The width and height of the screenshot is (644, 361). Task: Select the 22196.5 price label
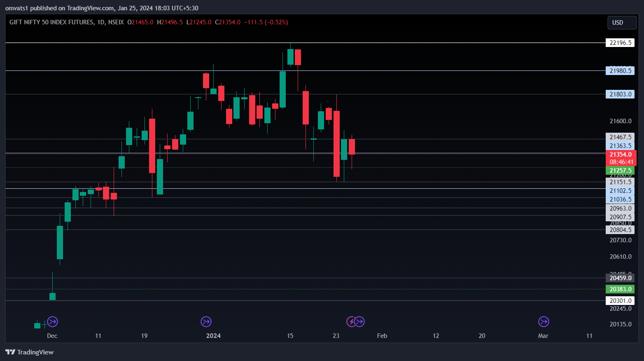[620, 43]
